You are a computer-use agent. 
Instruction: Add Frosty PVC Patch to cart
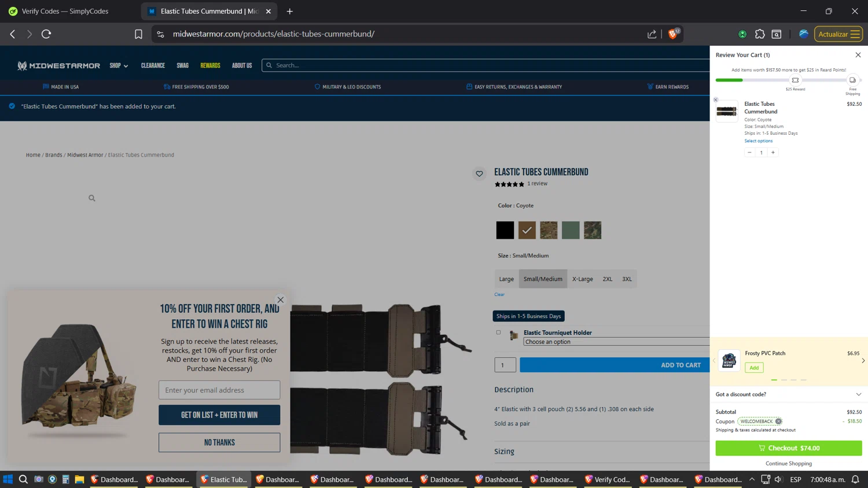(754, 368)
